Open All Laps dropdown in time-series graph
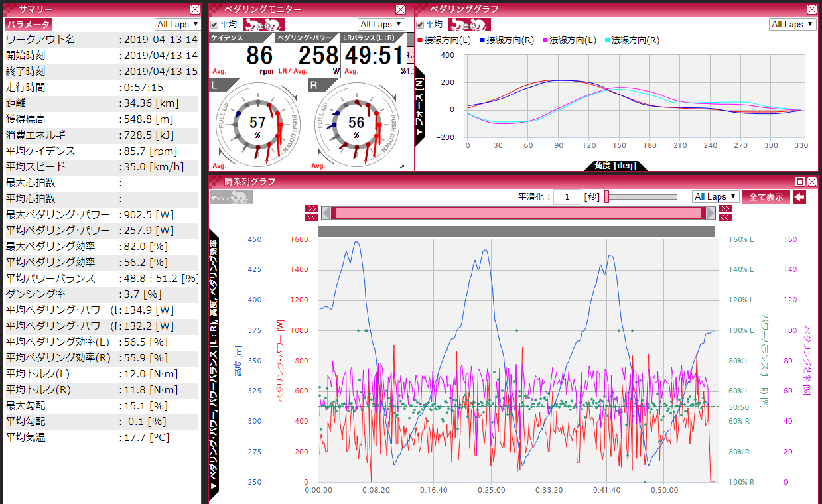822x504 pixels. click(x=715, y=197)
